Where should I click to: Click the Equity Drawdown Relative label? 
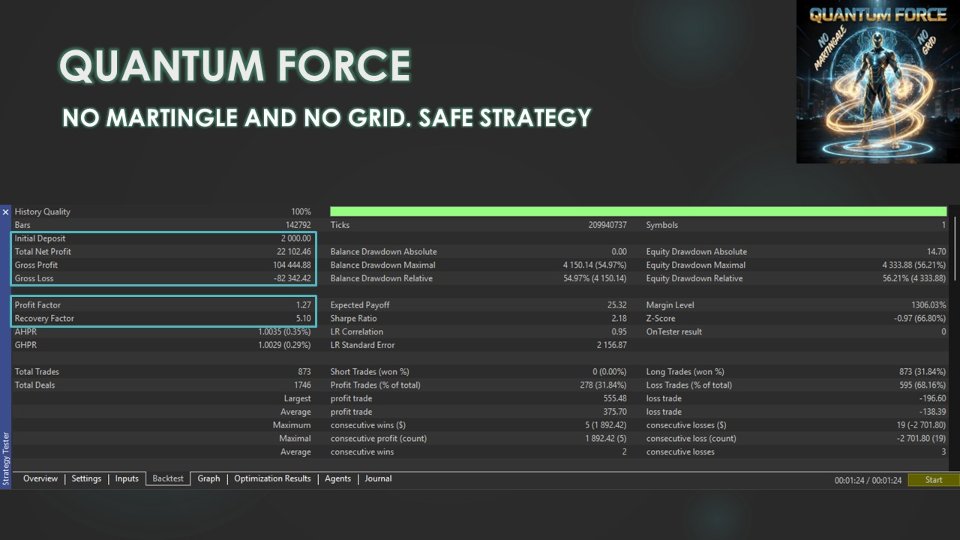tap(694, 279)
